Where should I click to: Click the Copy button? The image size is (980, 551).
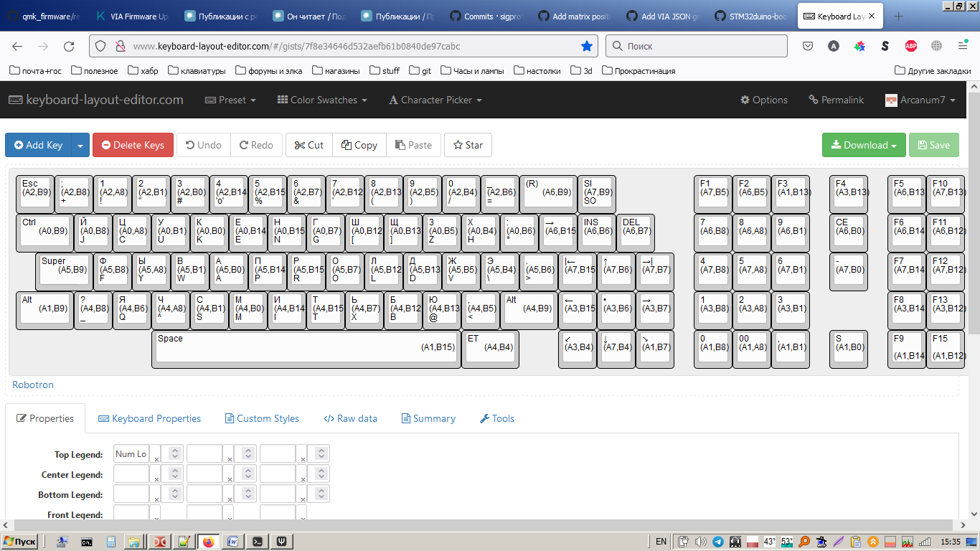click(359, 145)
